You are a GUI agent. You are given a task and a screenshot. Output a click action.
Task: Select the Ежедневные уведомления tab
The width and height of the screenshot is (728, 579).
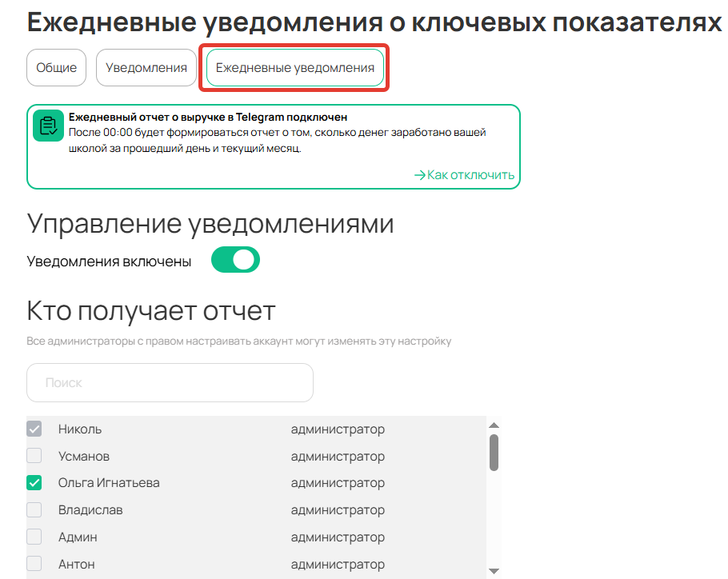(x=295, y=68)
